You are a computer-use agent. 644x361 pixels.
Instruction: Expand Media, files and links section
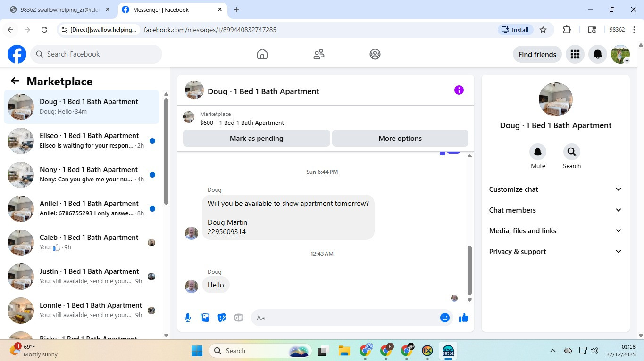click(555, 231)
